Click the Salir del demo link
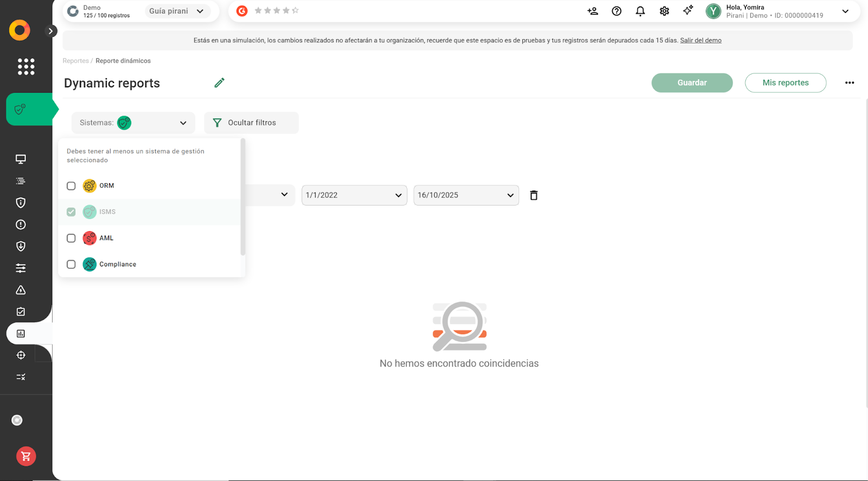Image resolution: width=868 pixels, height=481 pixels. pyautogui.click(x=700, y=41)
